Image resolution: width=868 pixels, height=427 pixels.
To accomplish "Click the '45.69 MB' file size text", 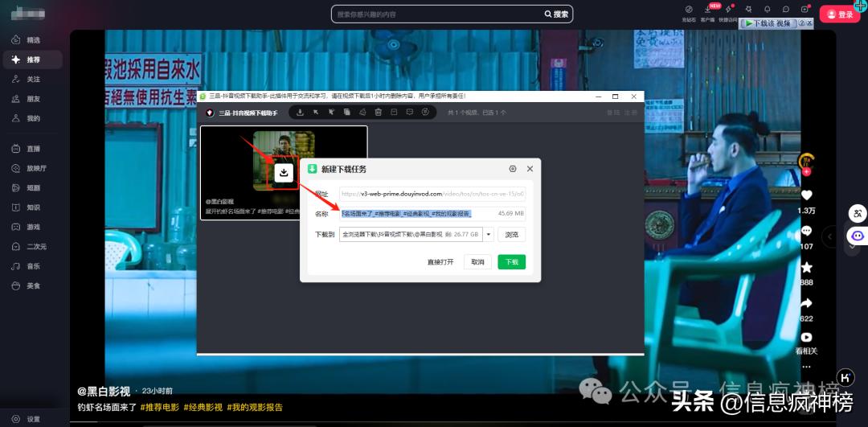I will [x=510, y=213].
